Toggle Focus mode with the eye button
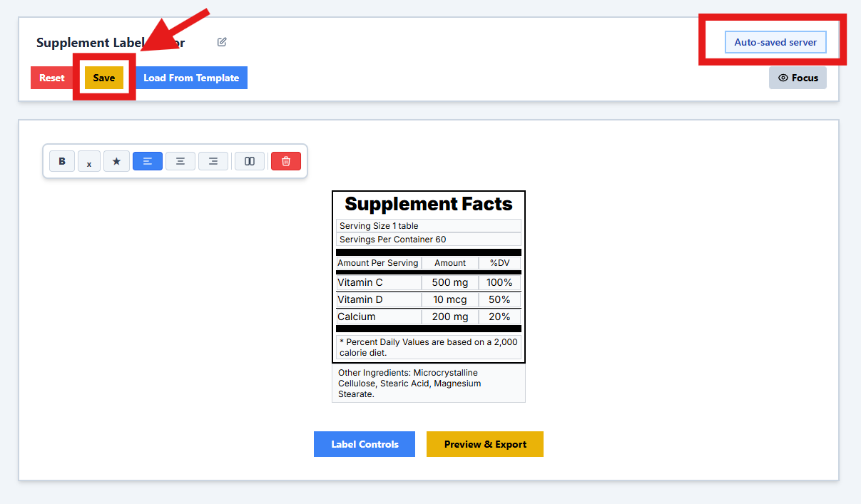This screenshot has height=504, width=861. [798, 78]
